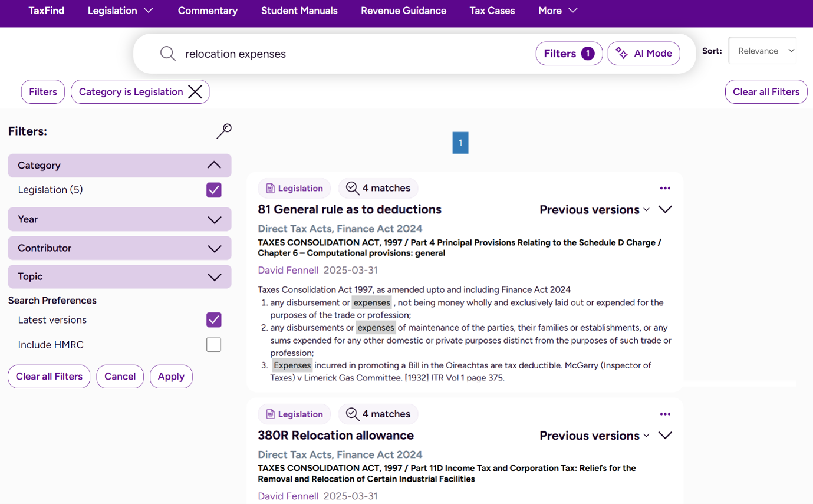Click the AI Mode sparkle button
The height and width of the screenshot is (504, 813).
(644, 54)
